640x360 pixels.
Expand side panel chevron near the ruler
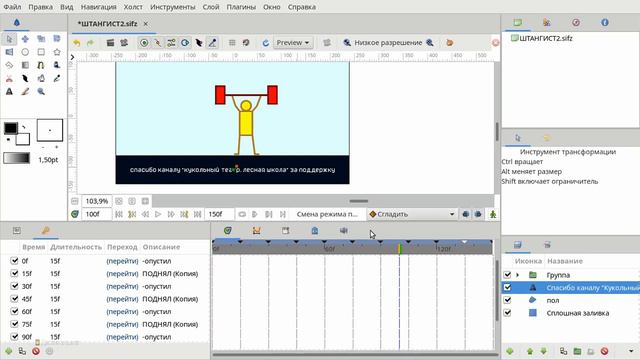pyautogui.click(x=72, y=57)
